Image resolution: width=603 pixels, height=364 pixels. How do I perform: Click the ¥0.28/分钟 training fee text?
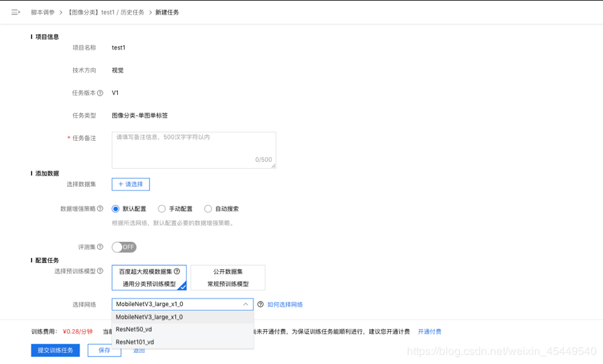77,332
